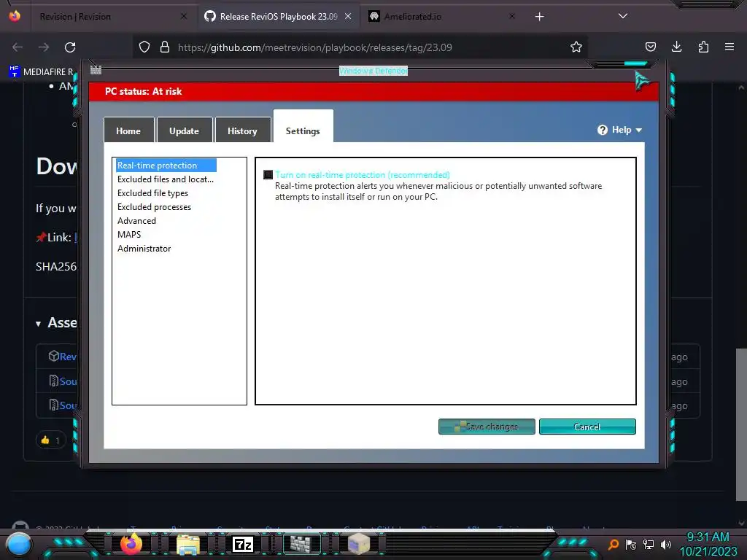The width and height of the screenshot is (747, 560).
Task: Open Firefox from the taskbar
Action: 131,544
